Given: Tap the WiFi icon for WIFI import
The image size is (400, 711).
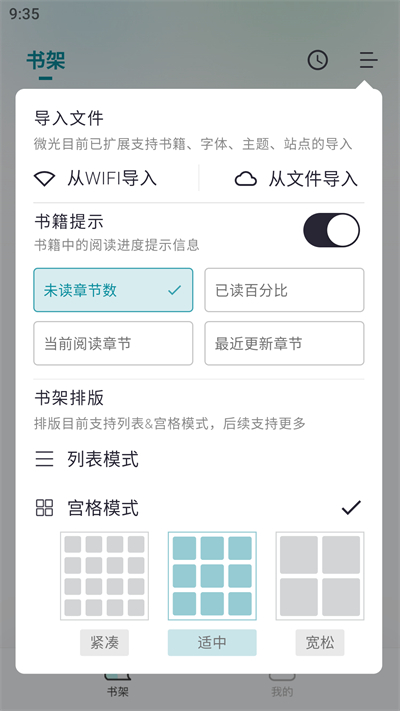Looking at the screenshot, I should (44, 179).
